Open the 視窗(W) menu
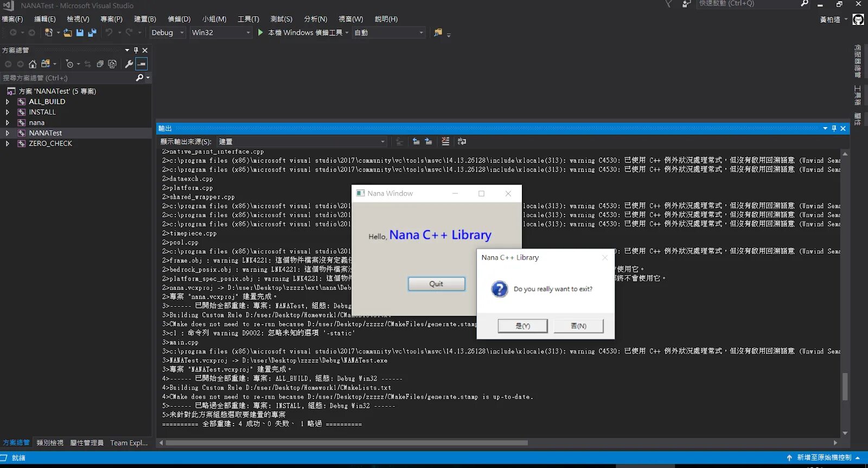The height and width of the screenshot is (468, 868). pyautogui.click(x=351, y=19)
